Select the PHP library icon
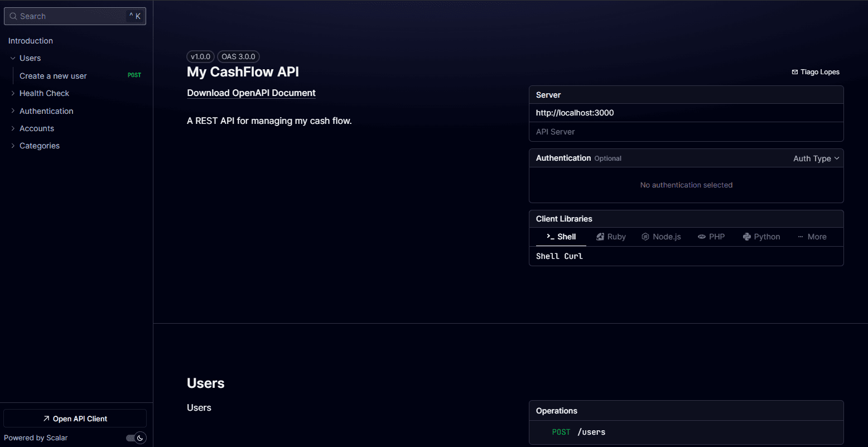 pyautogui.click(x=702, y=237)
